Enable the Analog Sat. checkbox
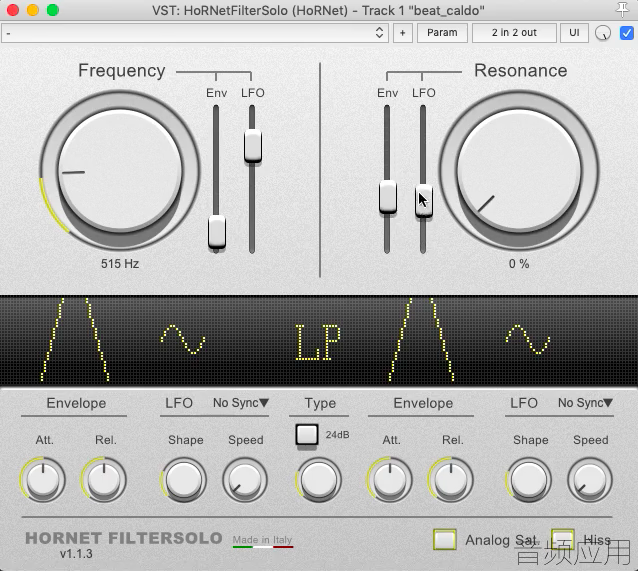638x571 pixels. [445, 540]
